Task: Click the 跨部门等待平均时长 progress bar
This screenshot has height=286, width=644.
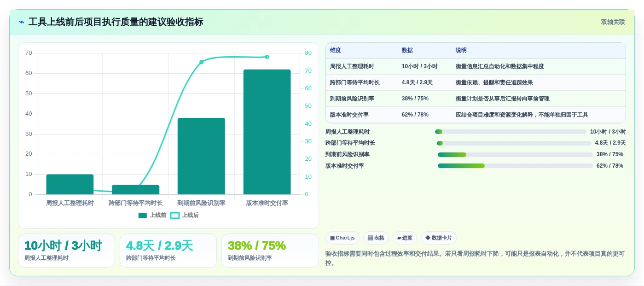Action: 514,143
